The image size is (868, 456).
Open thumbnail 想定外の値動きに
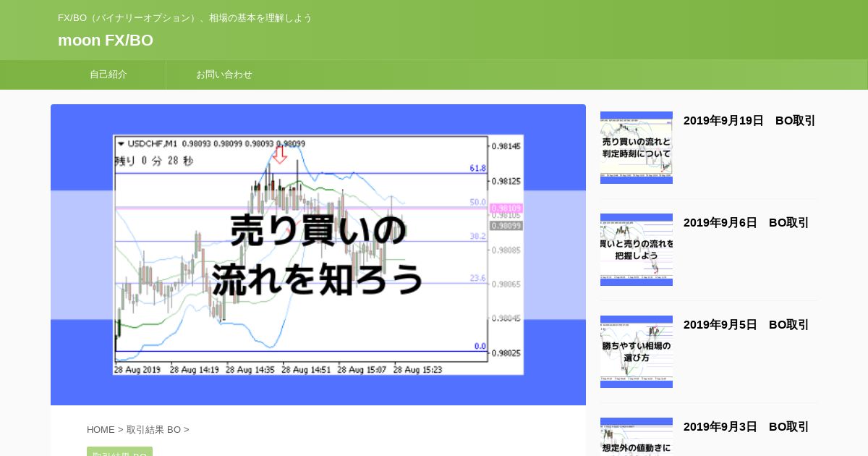pyautogui.click(x=637, y=437)
